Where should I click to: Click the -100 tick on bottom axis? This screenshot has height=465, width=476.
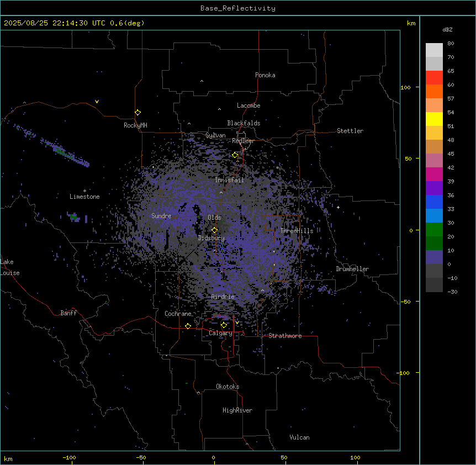coord(69,457)
